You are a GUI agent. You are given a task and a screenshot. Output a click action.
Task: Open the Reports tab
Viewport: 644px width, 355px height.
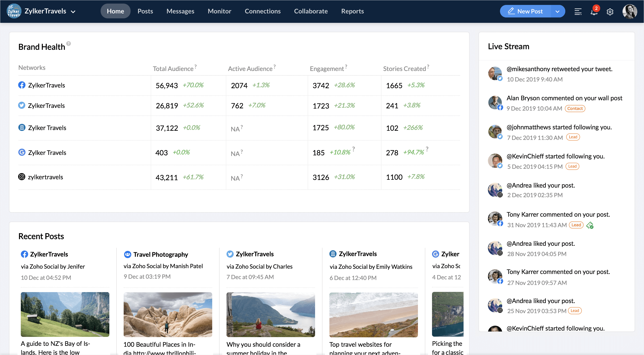[352, 11]
